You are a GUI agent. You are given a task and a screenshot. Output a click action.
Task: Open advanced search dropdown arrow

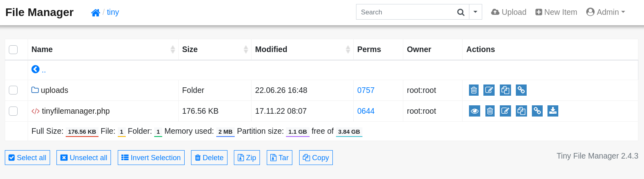tap(475, 12)
